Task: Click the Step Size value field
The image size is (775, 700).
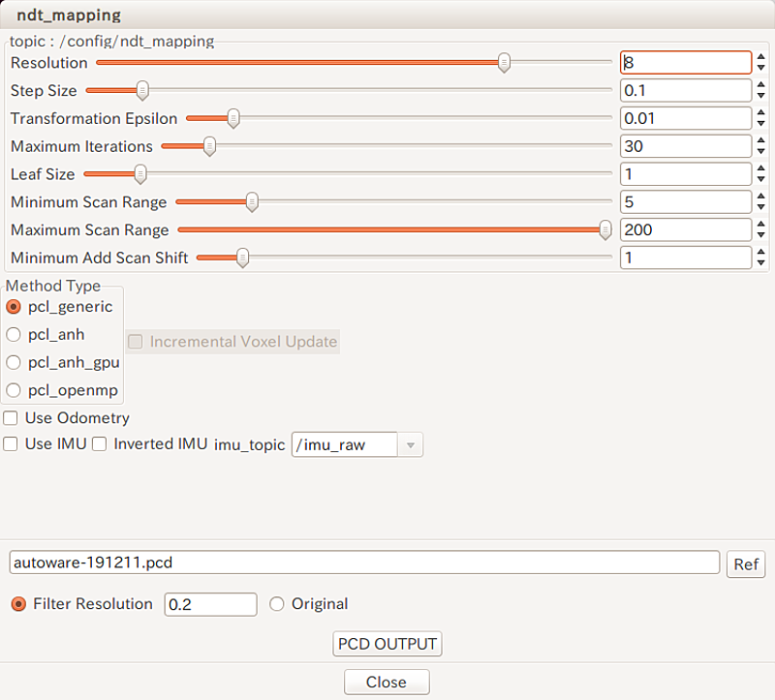Action: pyautogui.click(x=686, y=90)
